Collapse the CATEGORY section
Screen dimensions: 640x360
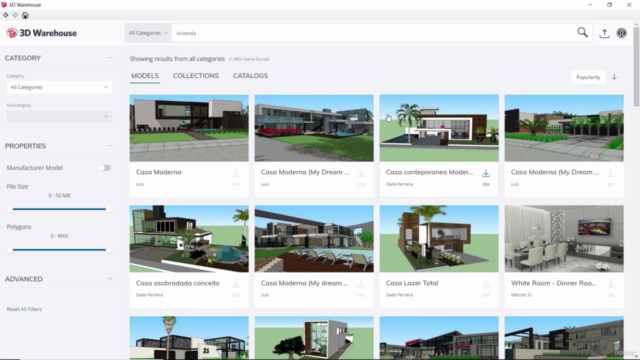tap(110, 58)
